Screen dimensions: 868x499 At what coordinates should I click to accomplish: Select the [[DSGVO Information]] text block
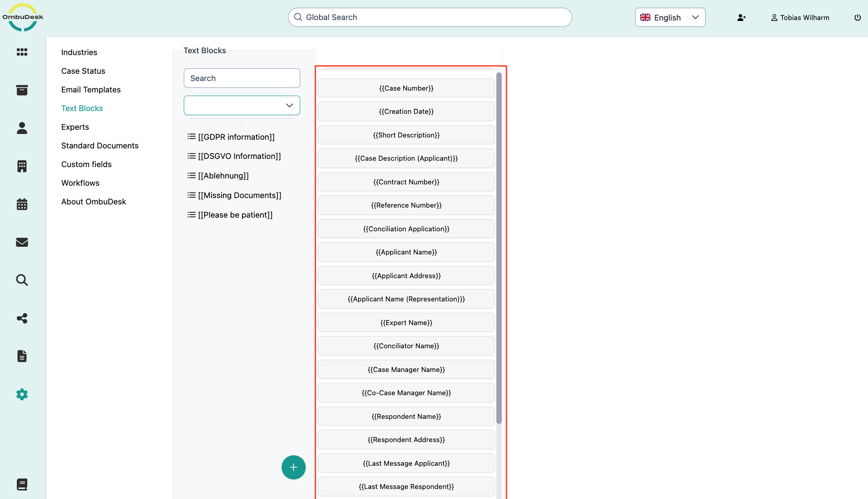(x=240, y=156)
